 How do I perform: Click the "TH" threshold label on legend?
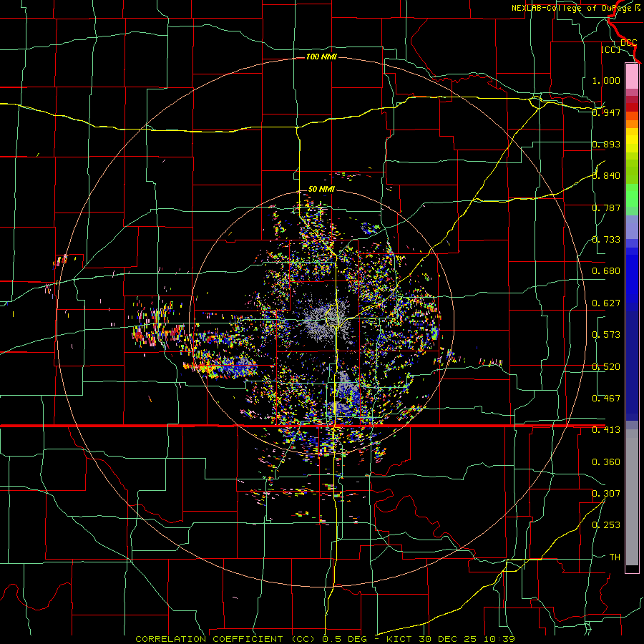pyautogui.click(x=615, y=557)
